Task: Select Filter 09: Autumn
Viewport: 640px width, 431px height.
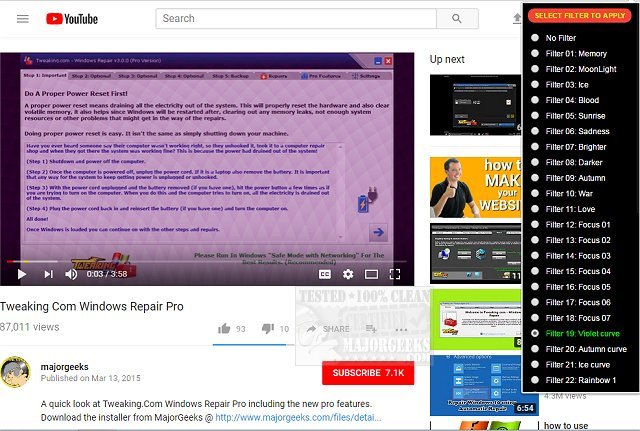Action: click(x=568, y=178)
